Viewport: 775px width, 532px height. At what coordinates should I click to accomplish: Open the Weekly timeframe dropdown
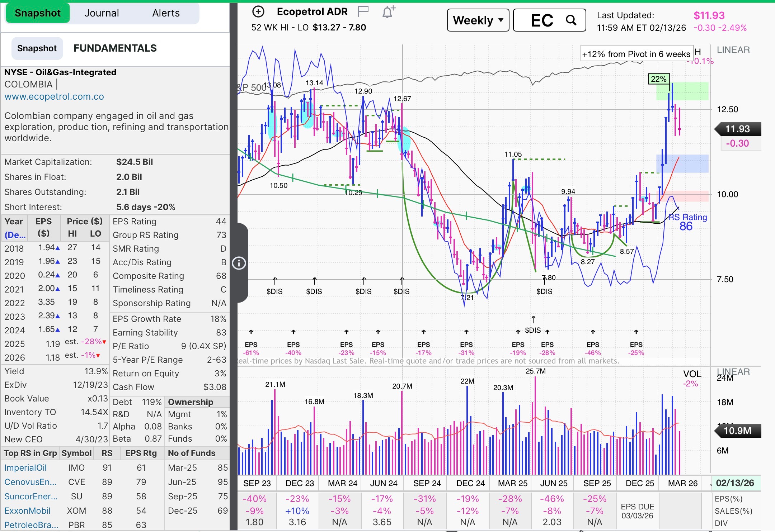tap(478, 20)
